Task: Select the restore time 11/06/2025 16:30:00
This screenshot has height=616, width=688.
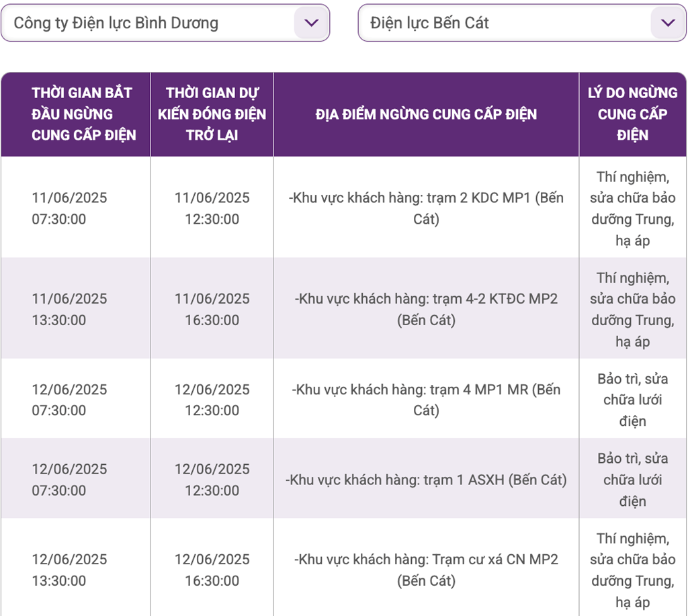Action: tap(212, 309)
